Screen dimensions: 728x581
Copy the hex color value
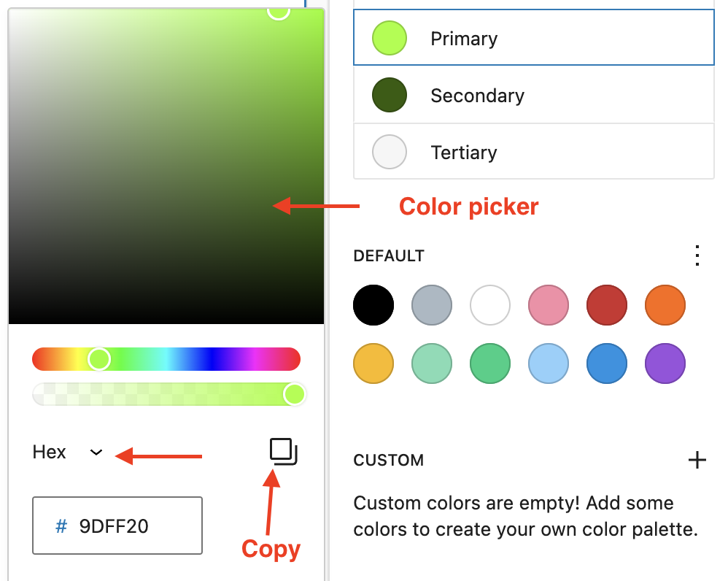(x=284, y=451)
